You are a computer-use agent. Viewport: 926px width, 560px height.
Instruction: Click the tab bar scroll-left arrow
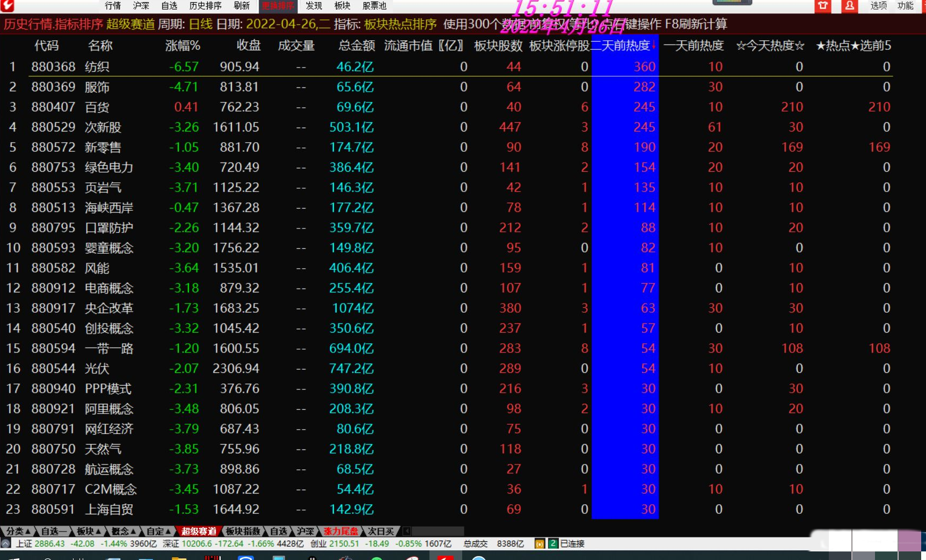coord(407,531)
